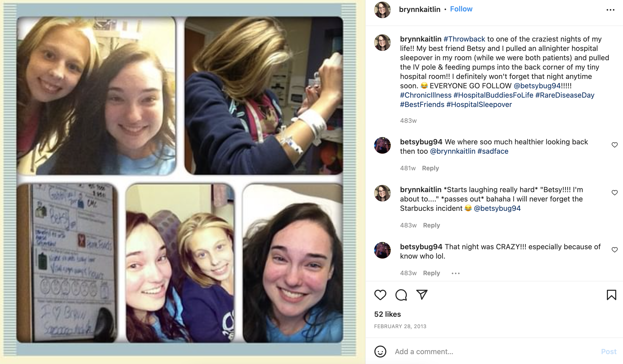Open post options three-dot menu
This screenshot has height=364, width=623.
610,10
